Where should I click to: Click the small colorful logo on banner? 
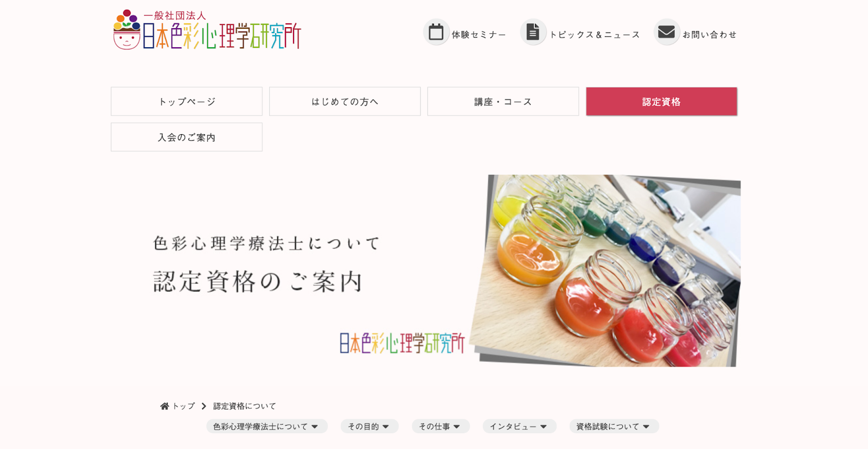pyautogui.click(x=402, y=343)
